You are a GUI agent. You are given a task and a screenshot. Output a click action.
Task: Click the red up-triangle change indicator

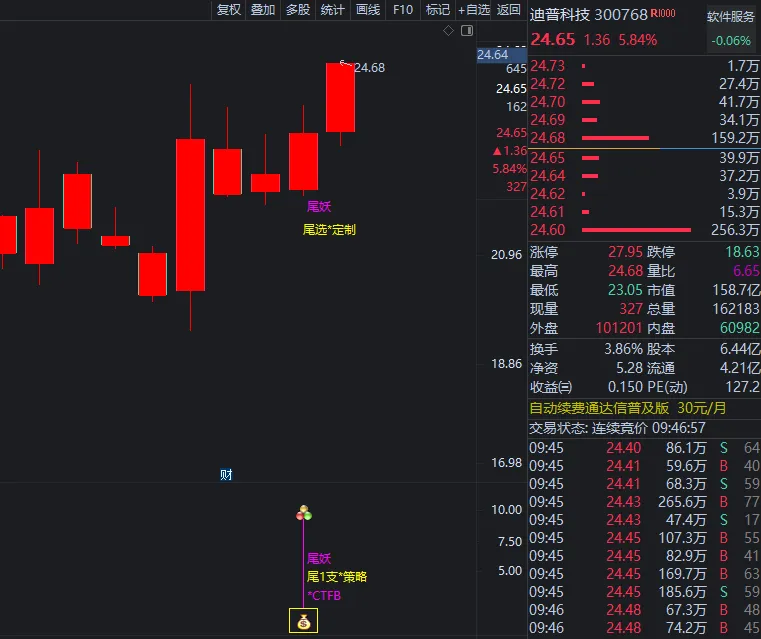coord(497,151)
